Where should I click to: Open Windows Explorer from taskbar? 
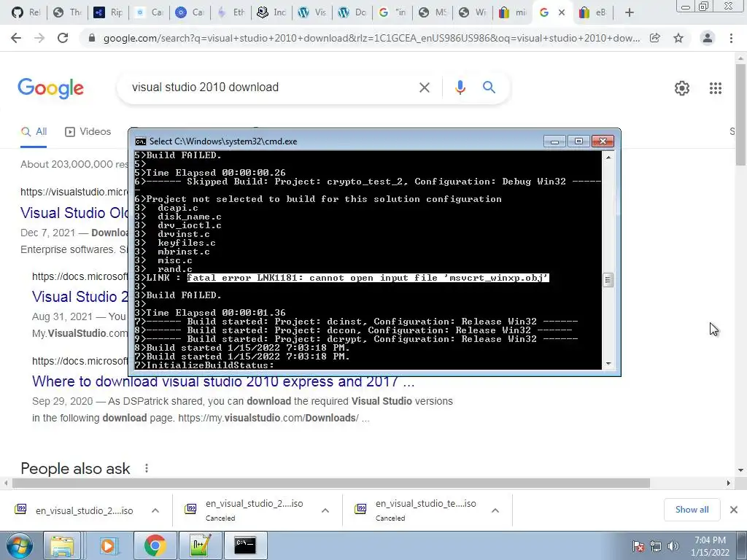[x=62, y=545]
